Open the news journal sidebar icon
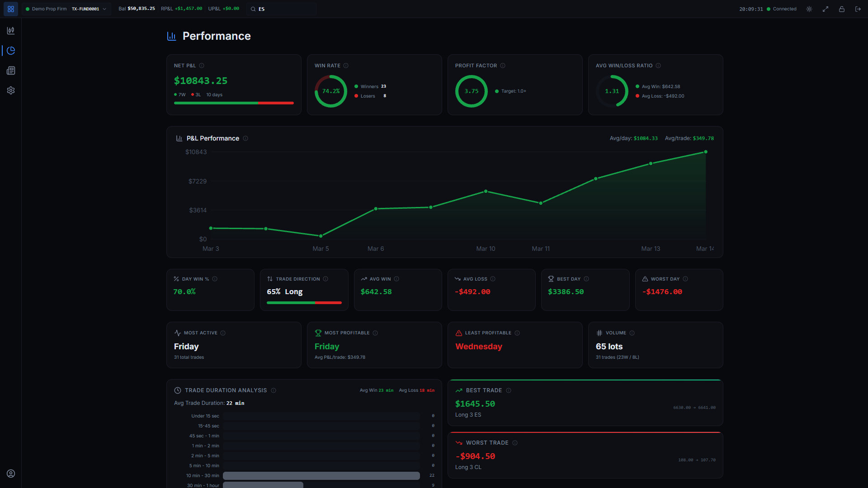Viewport: 868px width, 488px height. (11, 70)
